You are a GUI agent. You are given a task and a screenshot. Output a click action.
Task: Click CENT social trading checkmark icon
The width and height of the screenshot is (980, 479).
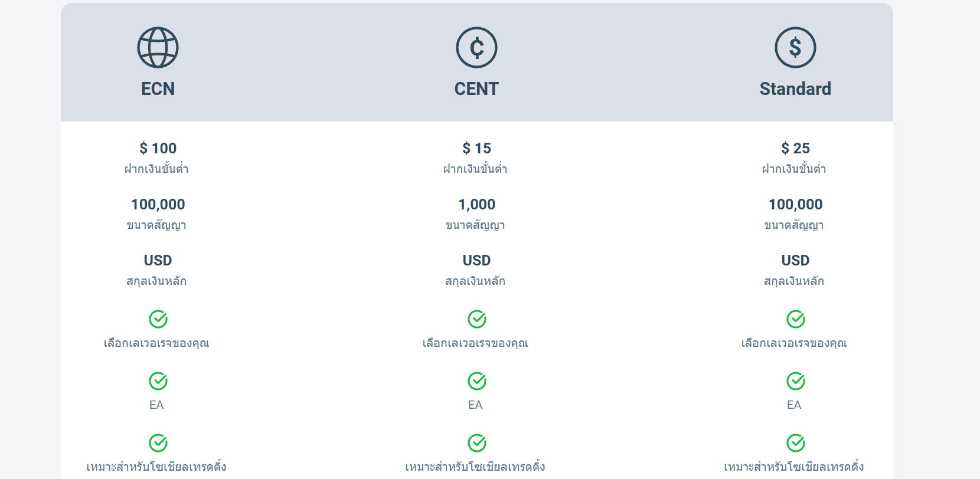coord(477,443)
